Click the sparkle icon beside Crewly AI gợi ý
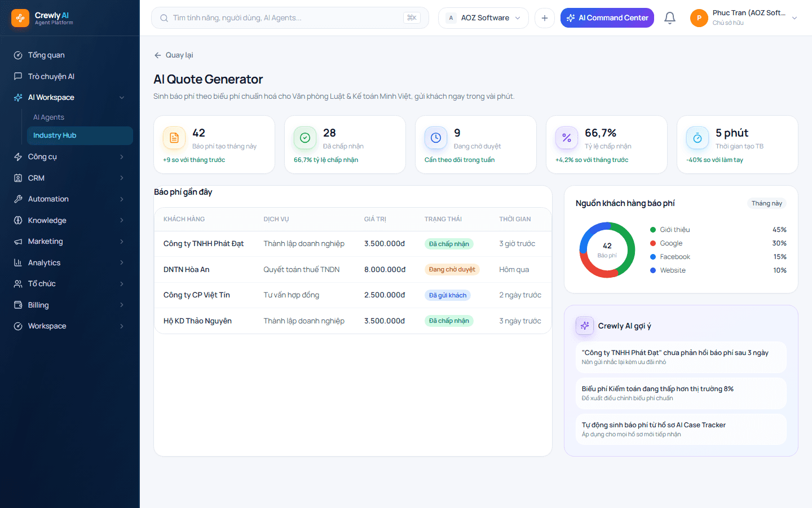 tap(585, 326)
